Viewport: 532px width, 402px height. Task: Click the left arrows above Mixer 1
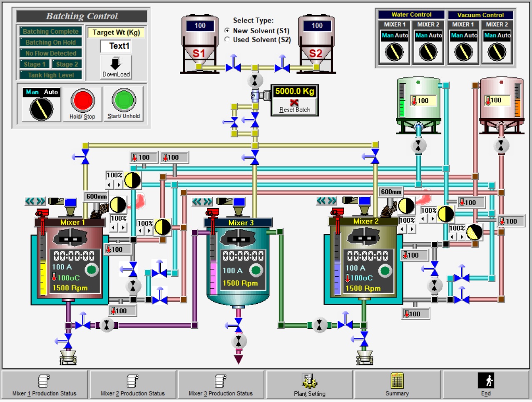(x=30, y=201)
